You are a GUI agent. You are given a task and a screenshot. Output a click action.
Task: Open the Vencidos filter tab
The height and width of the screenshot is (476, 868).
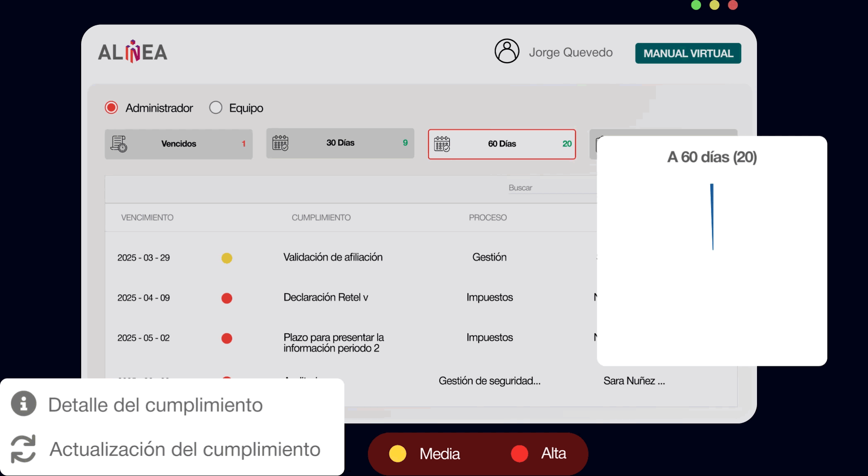[x=178, y=144]
